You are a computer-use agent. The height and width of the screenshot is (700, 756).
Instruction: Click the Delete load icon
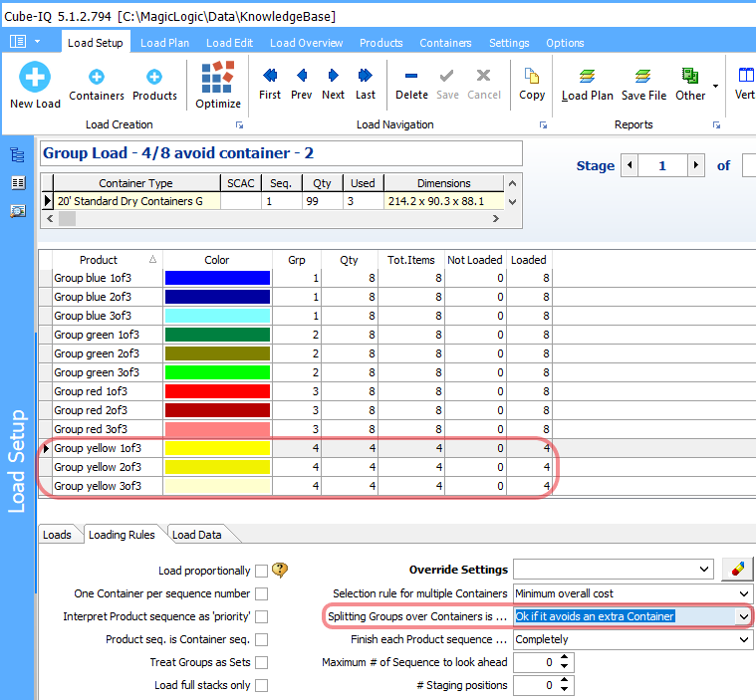[411, 76]
